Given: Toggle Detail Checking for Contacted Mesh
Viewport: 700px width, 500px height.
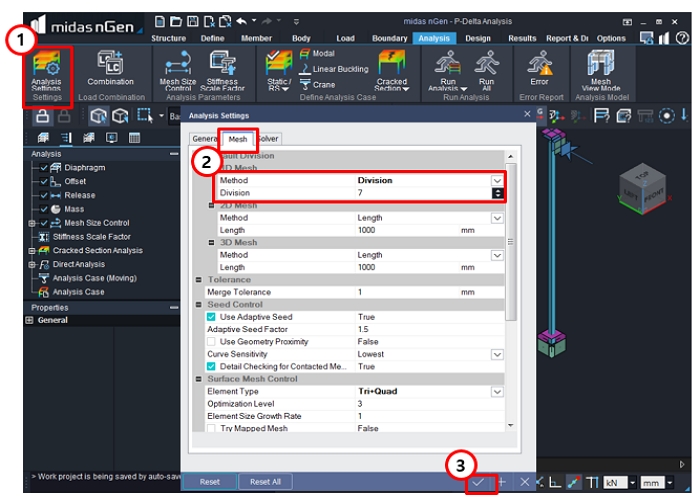Looking at the screenshot, I should (x=212, y=367).
